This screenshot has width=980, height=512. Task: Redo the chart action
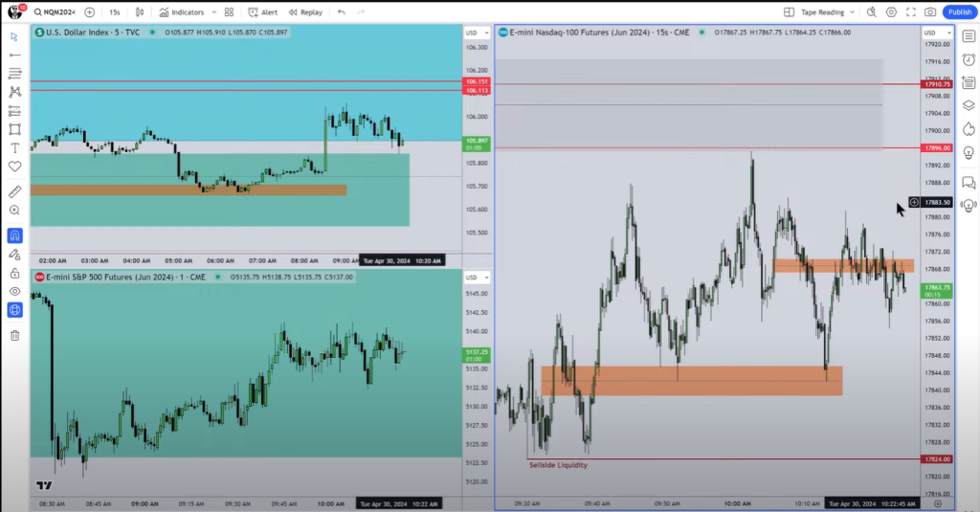point(361,11)
